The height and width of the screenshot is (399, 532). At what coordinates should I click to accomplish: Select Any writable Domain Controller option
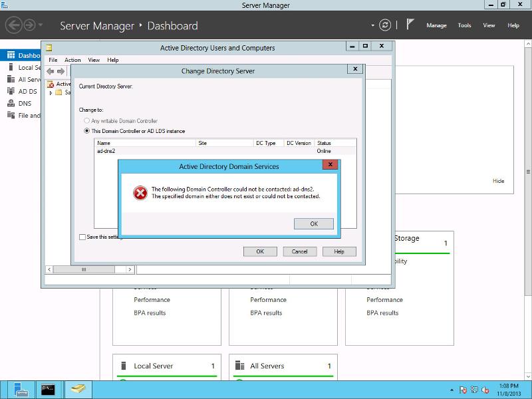pos(121,121)
